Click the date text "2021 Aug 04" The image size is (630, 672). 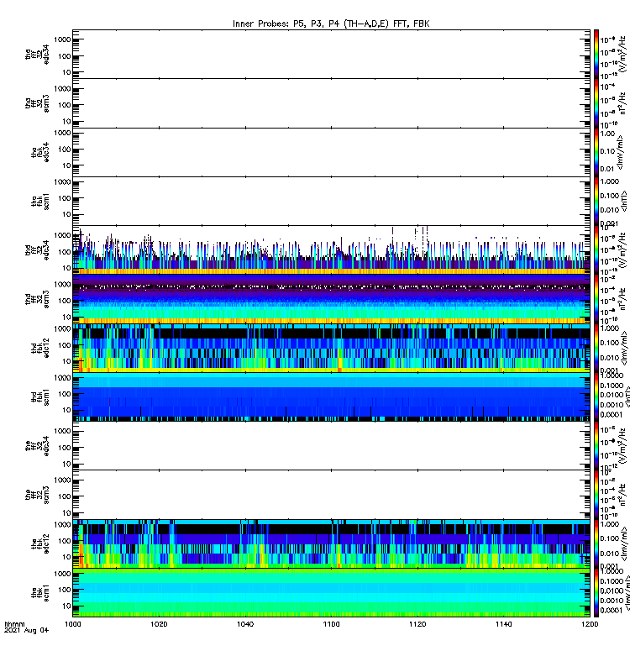click(x=26, y=630)
